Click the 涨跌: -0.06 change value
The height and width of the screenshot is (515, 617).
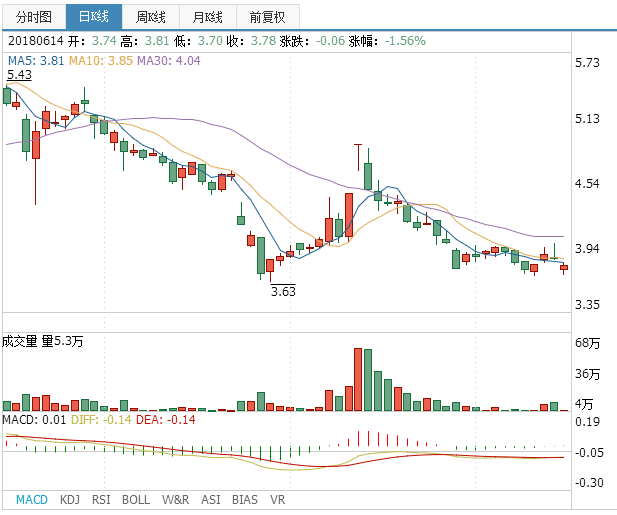[x=312, y=41]
